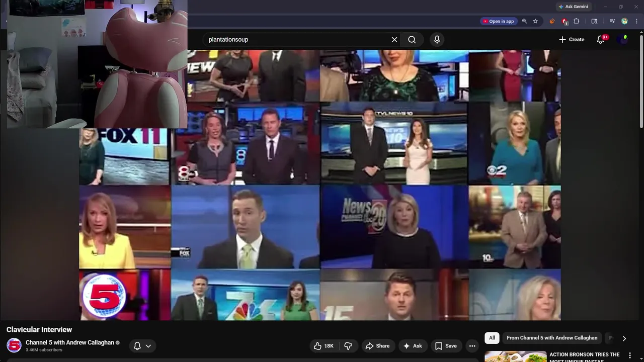Bookmark this page with the star

coord(535,21)
